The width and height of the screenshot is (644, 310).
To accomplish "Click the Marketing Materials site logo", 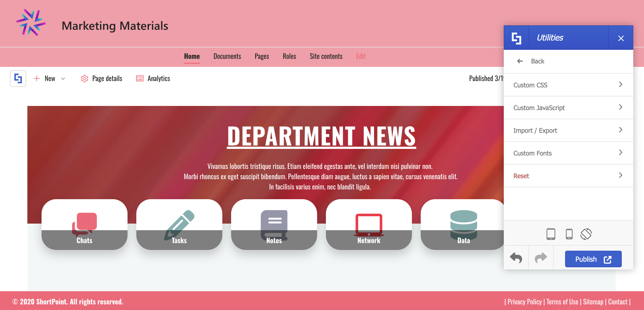I will coord(31,23).
